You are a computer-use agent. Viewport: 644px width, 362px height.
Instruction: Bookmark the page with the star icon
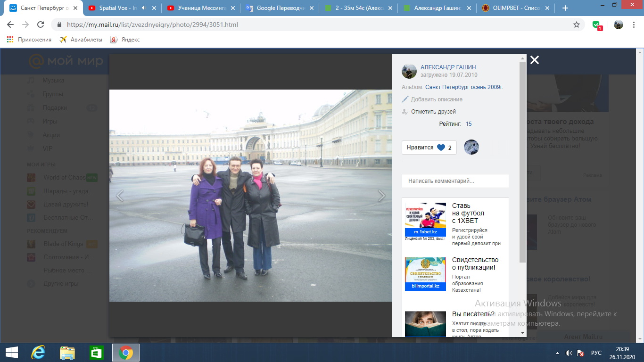pyautogui.click(x=577, y=25)
